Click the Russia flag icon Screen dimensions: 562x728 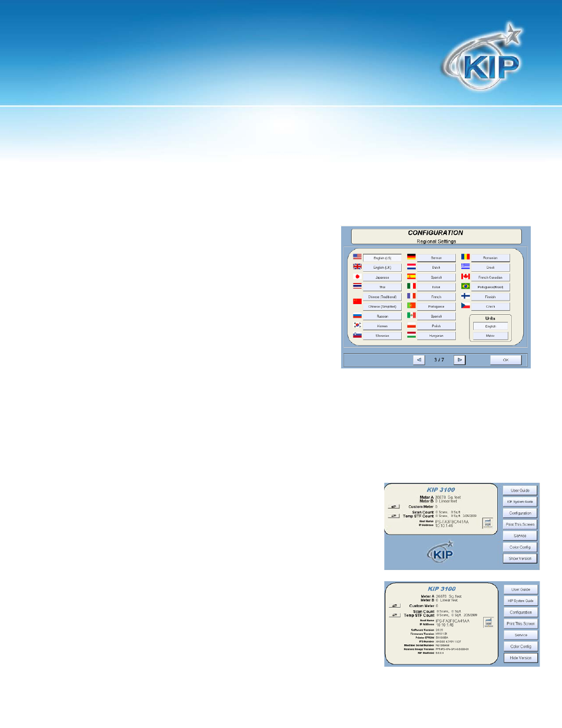point(357,316)
